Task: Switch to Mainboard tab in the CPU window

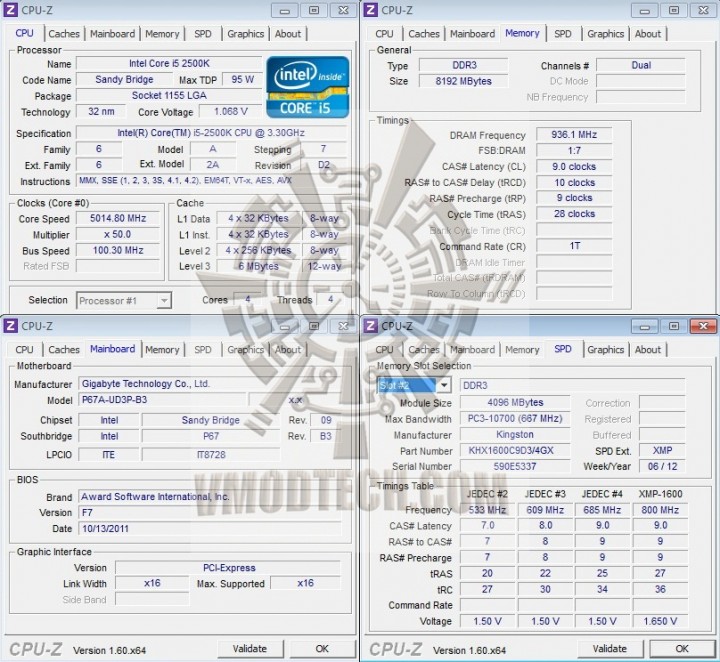Action: point(112,34)
